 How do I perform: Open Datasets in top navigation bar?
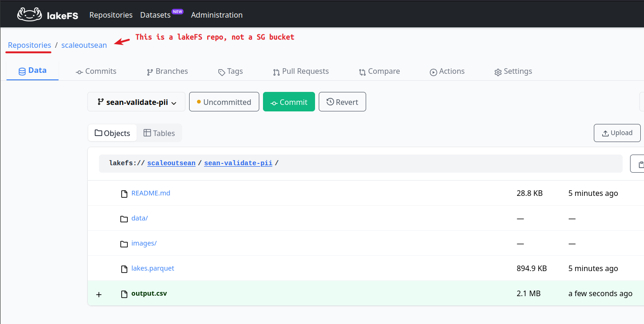[155, 15]
